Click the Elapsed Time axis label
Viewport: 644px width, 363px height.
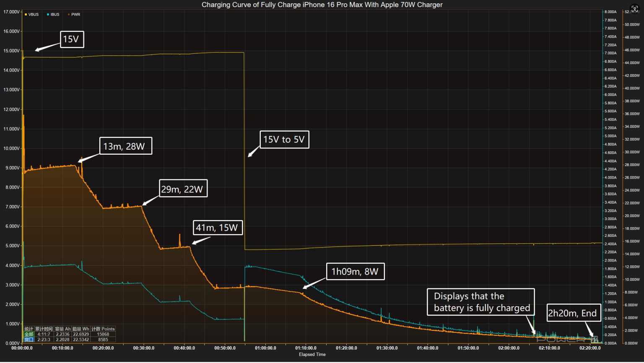click(312, 355)
